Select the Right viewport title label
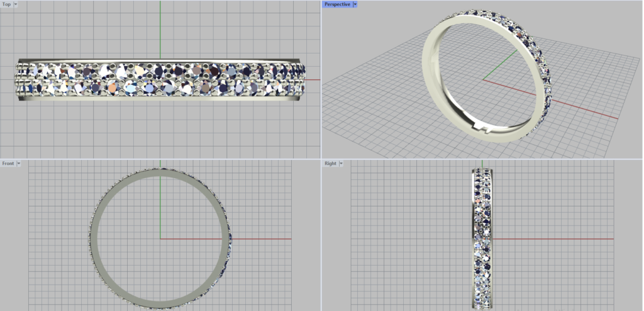This screenshot has width=644, height=311. coord(330,164)
